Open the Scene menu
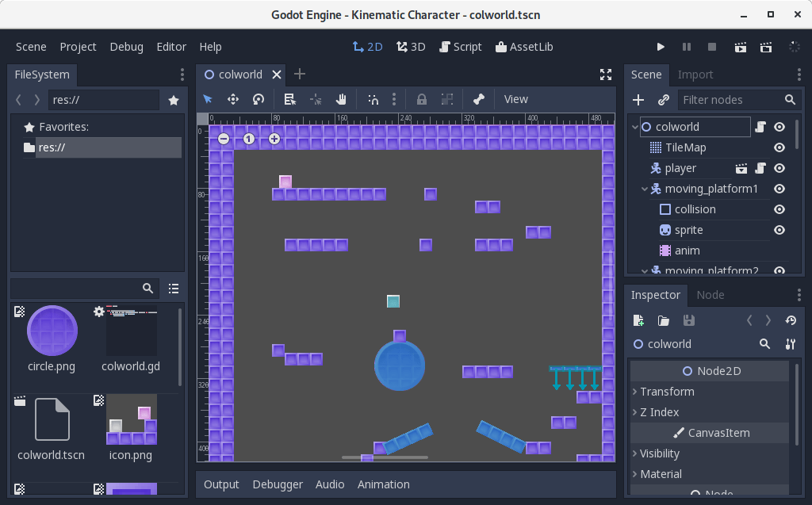Image resolution: width=812 pixels, height=505 pixels. [x=31, y=47]
